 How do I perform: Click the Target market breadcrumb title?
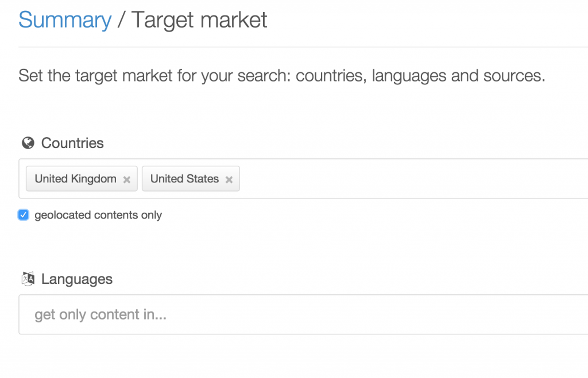click(x=199, y=20)
